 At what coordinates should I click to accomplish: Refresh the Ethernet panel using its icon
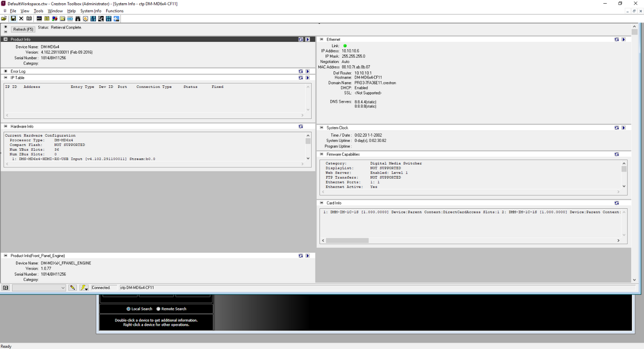coord(616,39)
